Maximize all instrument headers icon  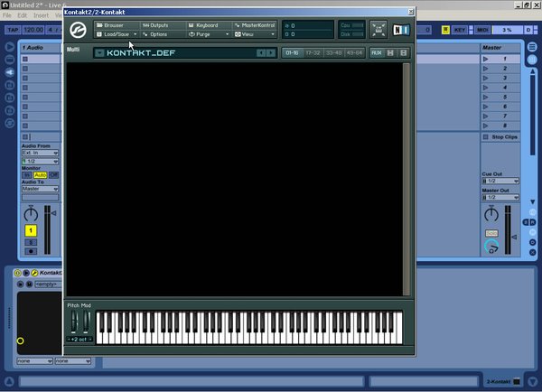pyautogui.click(x=404, y=53)
